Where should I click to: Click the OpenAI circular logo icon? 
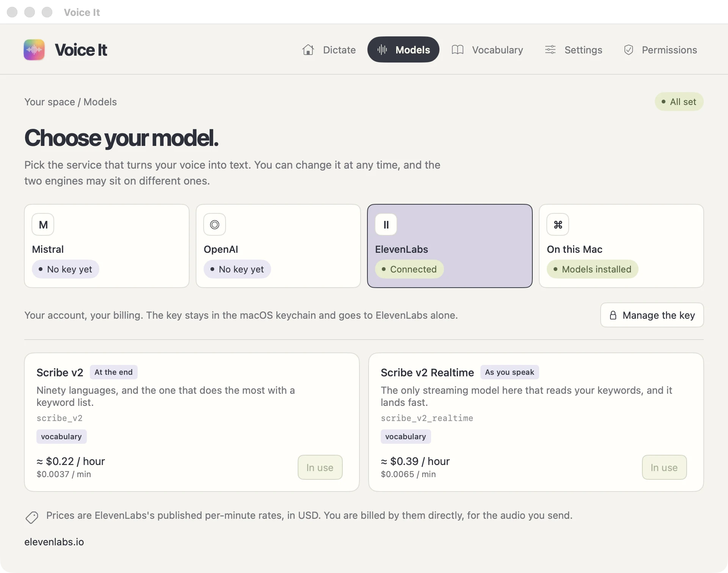(215, 224)
